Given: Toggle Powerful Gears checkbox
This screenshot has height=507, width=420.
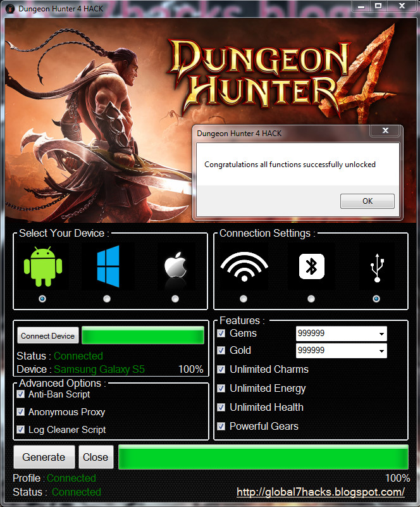Looking at the screenshot, I should [221, 427].
